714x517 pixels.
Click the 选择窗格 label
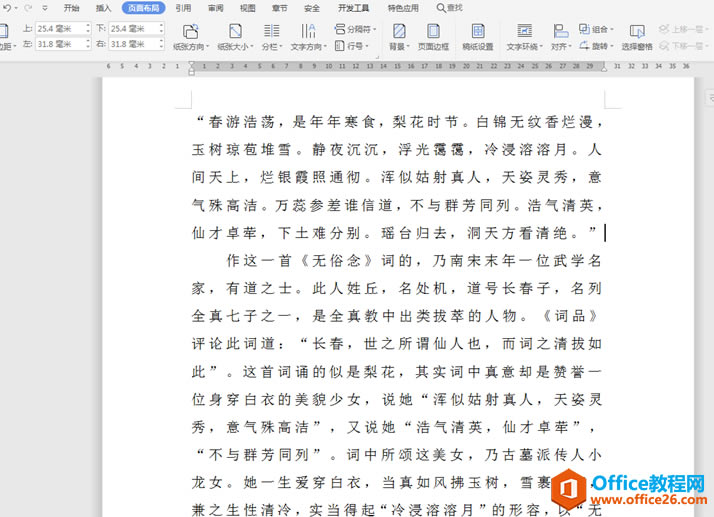point(637,46)
